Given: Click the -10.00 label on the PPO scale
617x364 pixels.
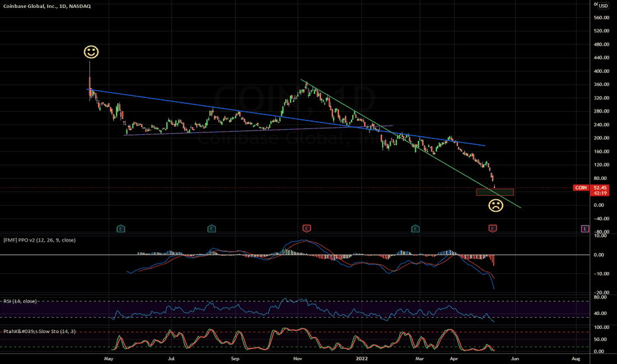Looking at the screenshot, I should pos(601,274).
